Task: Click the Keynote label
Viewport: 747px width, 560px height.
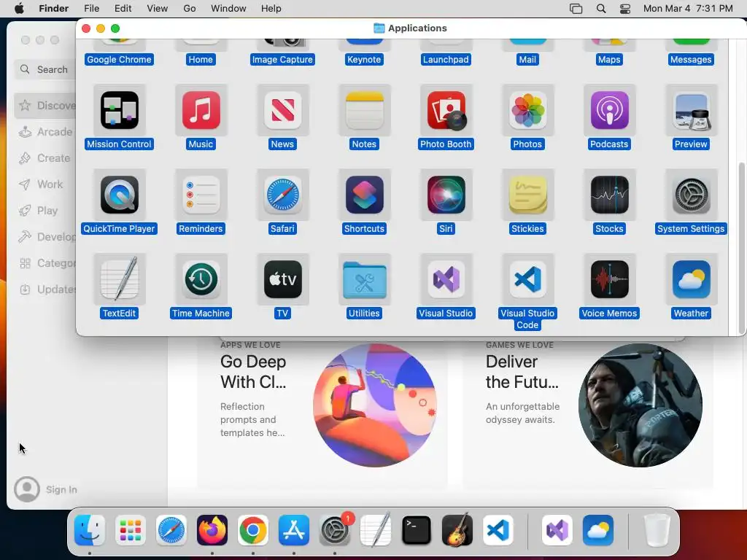Action: pyautogui.click(x=364, y=60)
